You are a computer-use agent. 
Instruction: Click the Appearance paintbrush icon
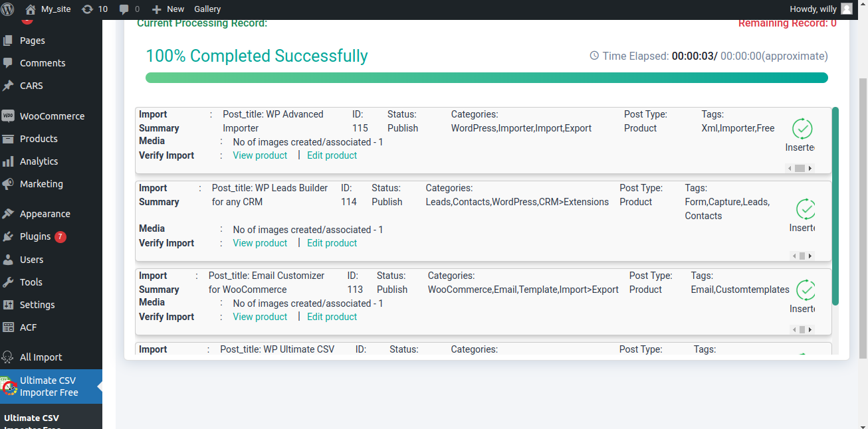[x=8, y=214]
